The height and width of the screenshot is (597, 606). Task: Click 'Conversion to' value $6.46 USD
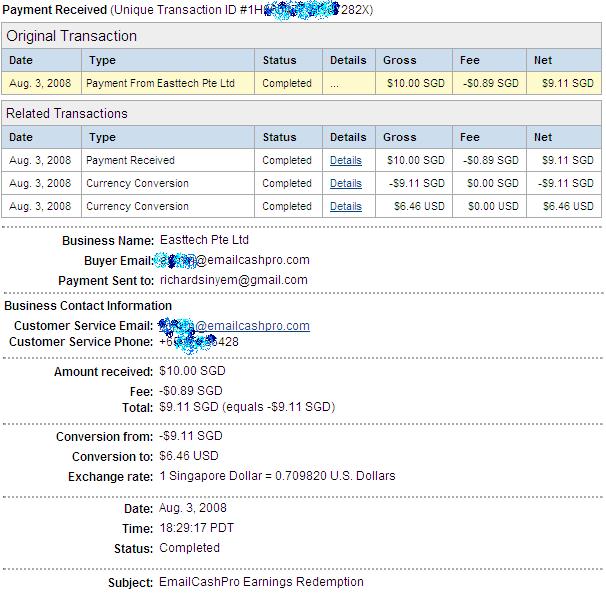(x=189, y=456)
